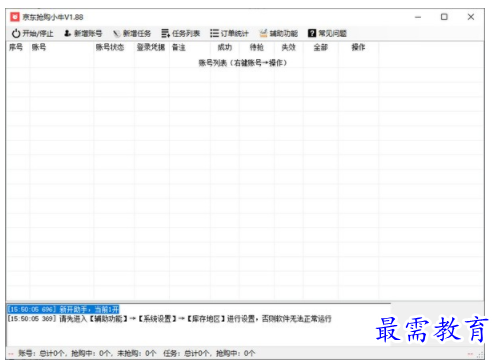Click the 账号 column header
This screenshot has width=497, height=361.
tap(39, 47)
